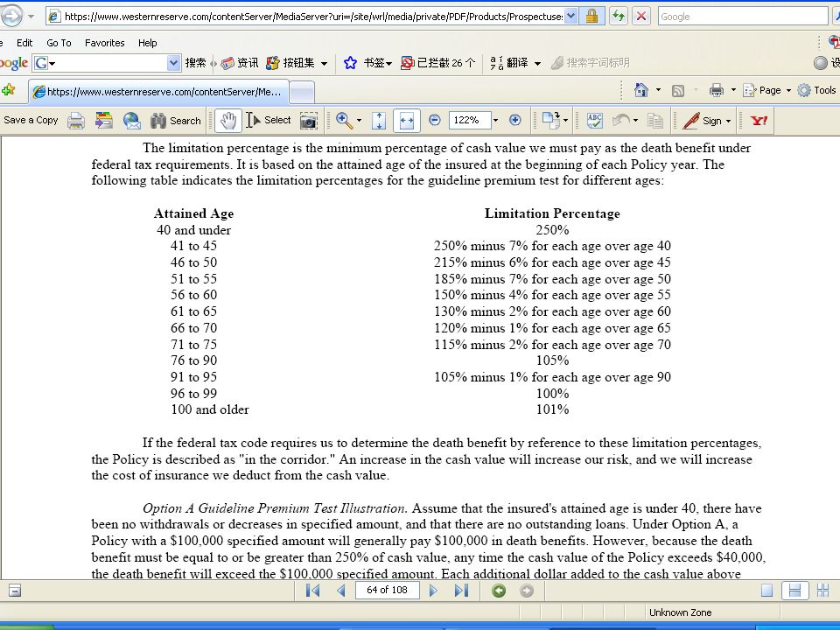Toggle the navigation pane button at bottom-left

click(15, 591)
